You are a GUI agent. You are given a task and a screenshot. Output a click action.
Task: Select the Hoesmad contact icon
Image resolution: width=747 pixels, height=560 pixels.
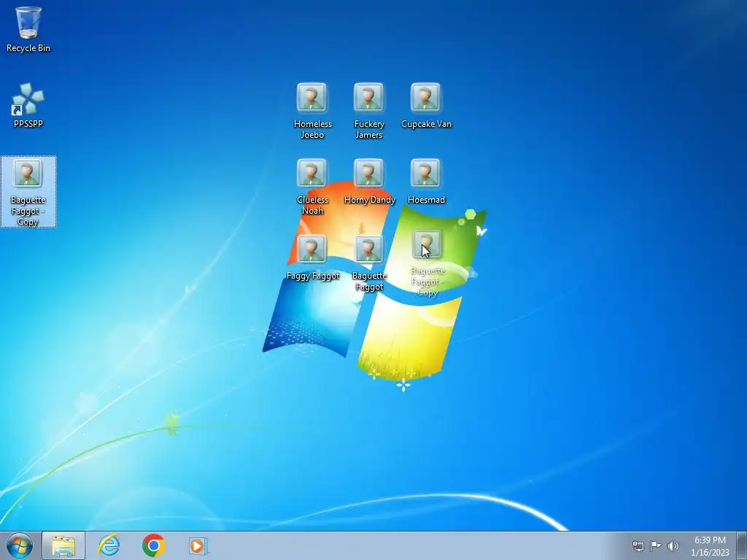(x=426, y=182)
